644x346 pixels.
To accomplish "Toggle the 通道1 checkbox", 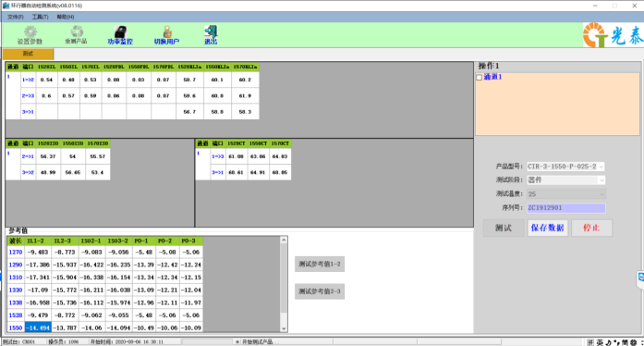I will click(x=479, y=77).
